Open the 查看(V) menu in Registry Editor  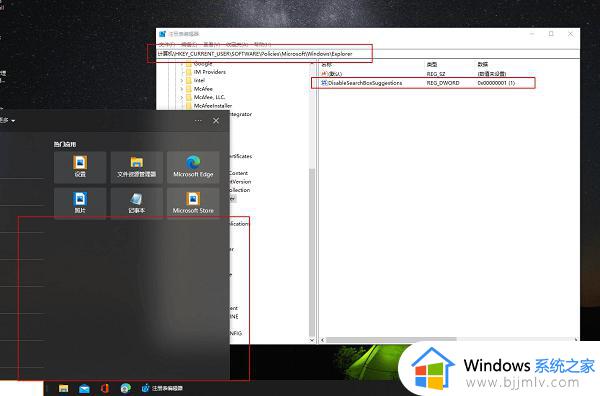click(x=212, y=44)
